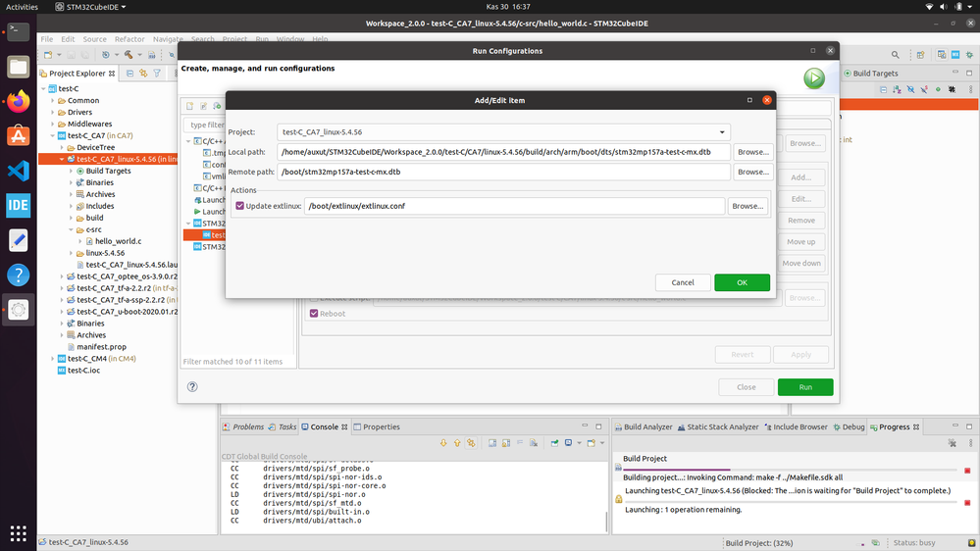Click OK in Add/Edit item dialog
Image resolution: width=980 pixels, height=551 pixels.
[742, 282]
